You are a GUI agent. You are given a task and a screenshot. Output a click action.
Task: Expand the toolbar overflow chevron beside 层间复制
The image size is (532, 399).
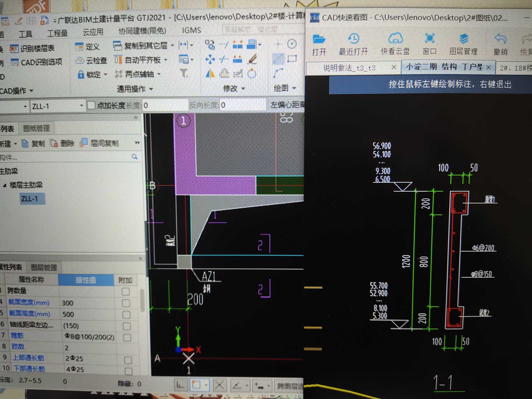coord(137,143)
